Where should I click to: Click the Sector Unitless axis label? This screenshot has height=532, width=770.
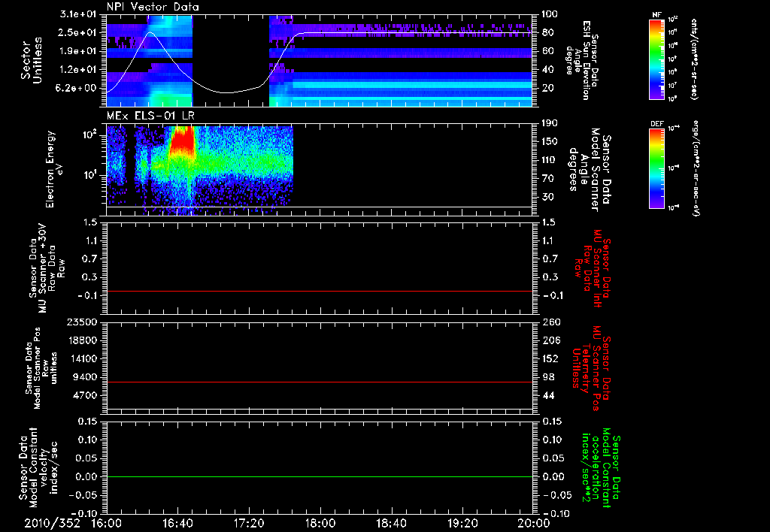32,60
